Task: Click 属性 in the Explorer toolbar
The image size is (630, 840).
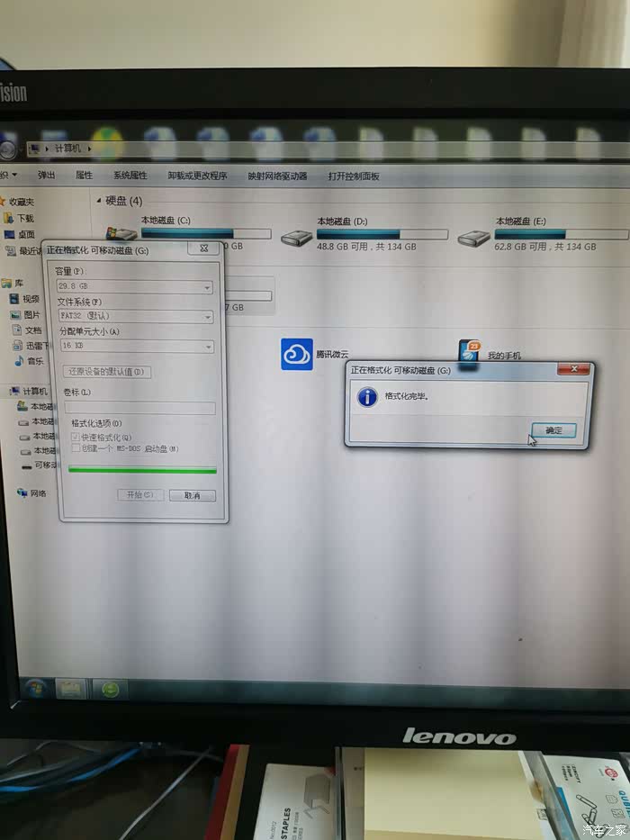Action: (x=84, y=176)
